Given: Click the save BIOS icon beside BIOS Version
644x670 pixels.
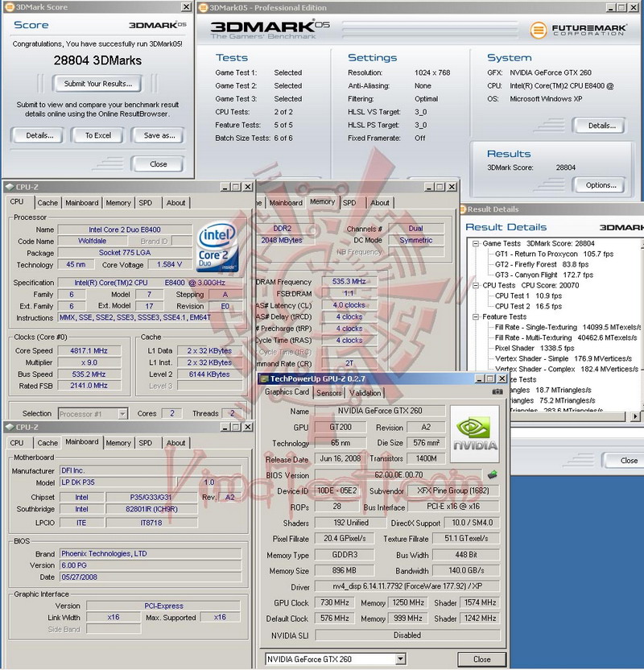Looking at the screenshot, I should click(493, 474).
